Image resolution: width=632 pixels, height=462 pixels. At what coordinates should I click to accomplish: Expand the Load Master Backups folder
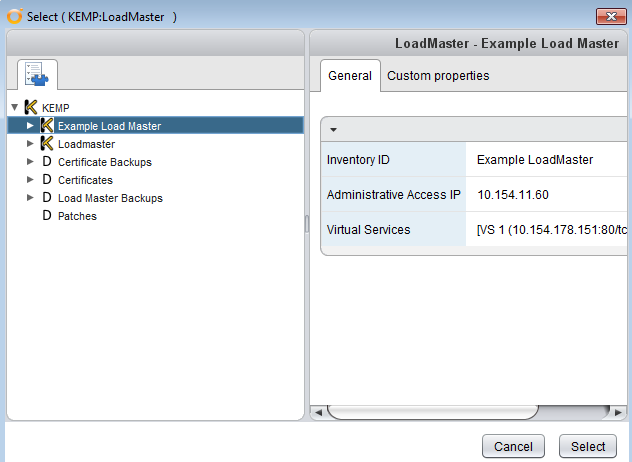(x=30, y=198)
